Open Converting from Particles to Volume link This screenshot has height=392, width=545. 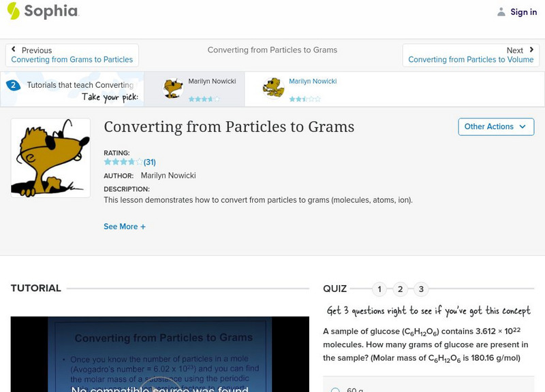(x=471, y=60)
